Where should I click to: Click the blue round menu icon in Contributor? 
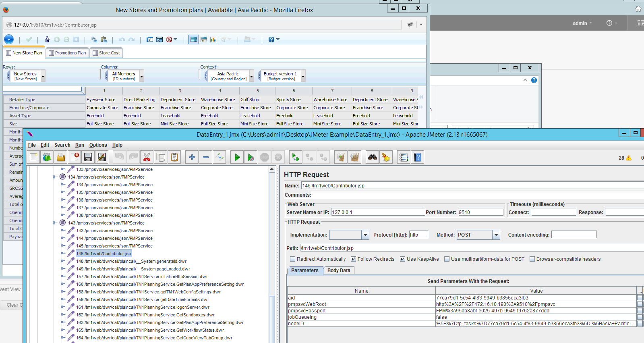(9, 39)
